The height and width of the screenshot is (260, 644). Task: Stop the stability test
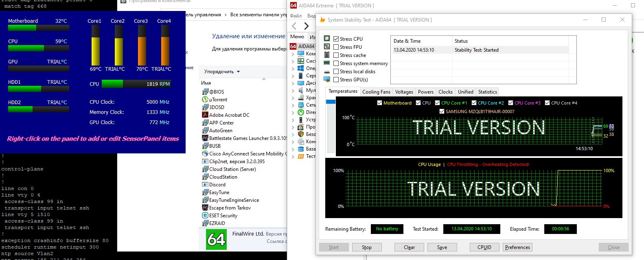367,247
